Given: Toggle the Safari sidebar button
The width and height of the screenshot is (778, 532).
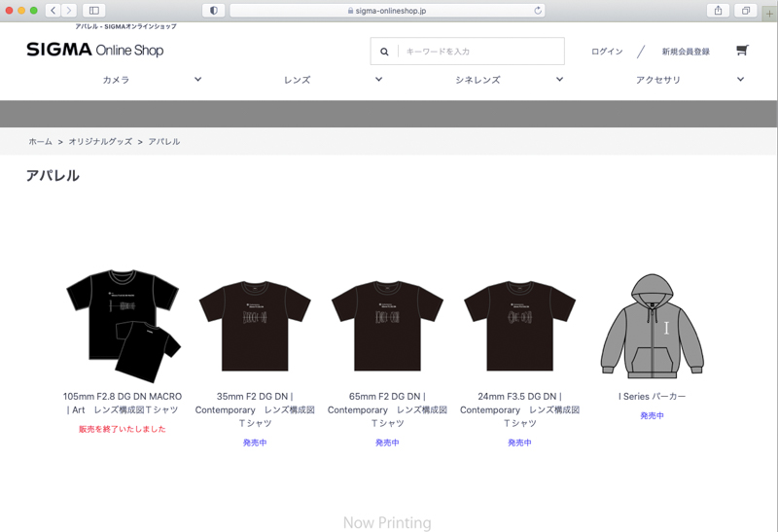Looking at the screenshot, I should pyautogui.click(x=93, y=11).
